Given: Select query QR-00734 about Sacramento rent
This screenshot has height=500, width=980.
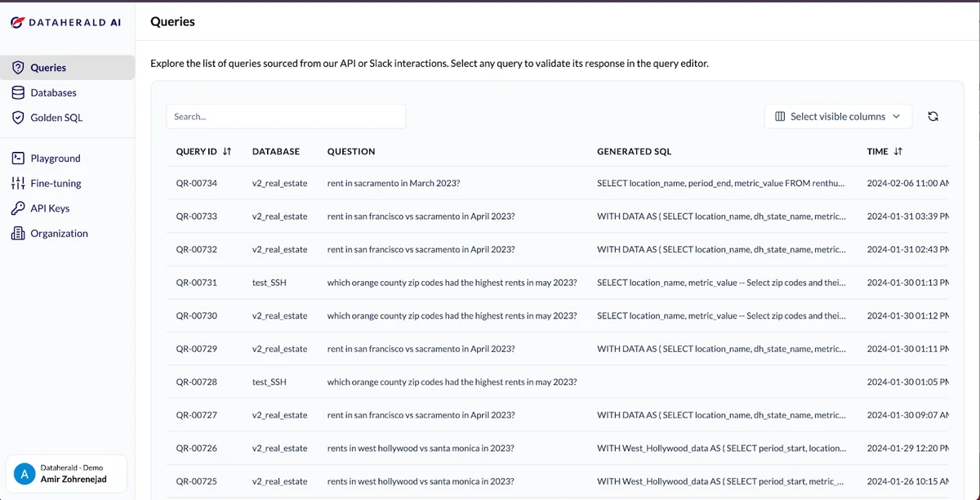Looking at the screenshot, I should [393, 183].
